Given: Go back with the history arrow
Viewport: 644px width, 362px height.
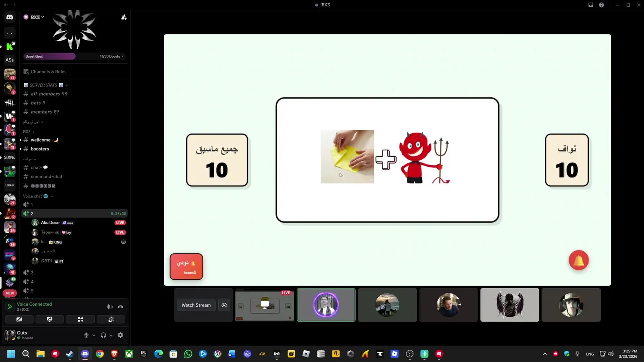Looking at the screenshot, I should [x=6, y=5].
